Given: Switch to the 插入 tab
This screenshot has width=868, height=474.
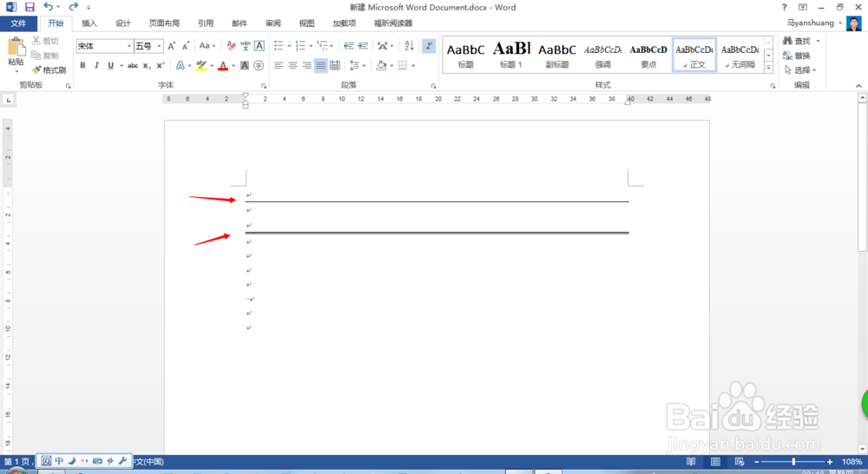Looking at the screenshot, I should [x=89, y=23].
